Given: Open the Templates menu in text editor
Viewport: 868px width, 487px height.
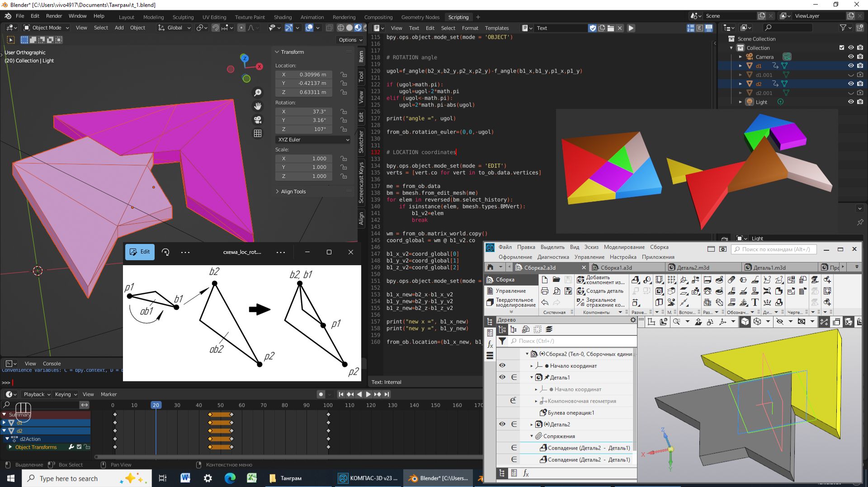Looking at the screenshot, I should coord(496,28).
